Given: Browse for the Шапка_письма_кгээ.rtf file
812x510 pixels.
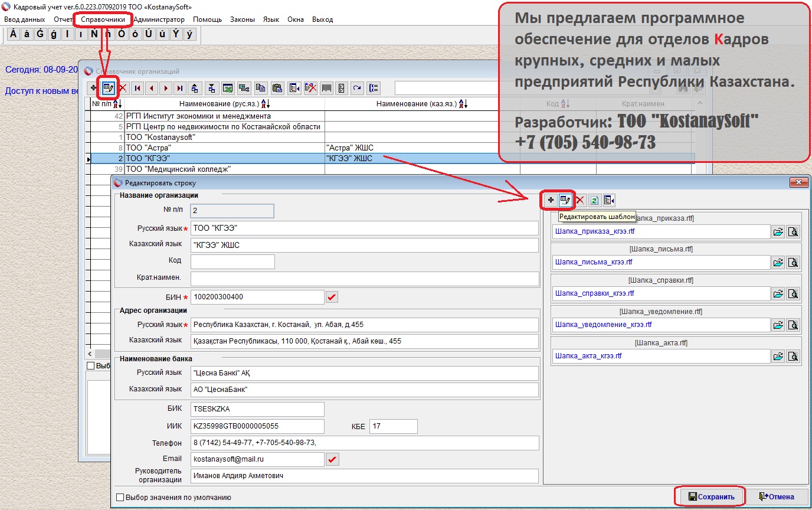Looking at the screenshot, I should (x=778, y=262).
